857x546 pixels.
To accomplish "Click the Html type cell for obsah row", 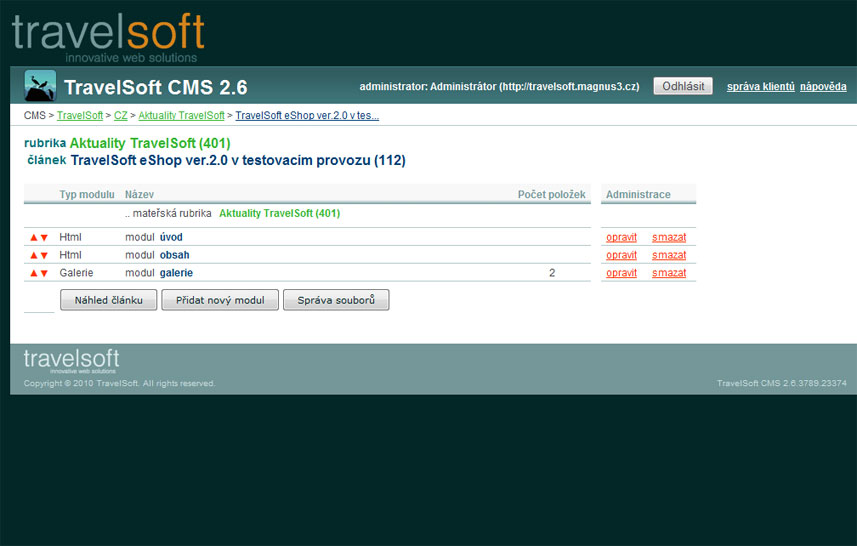I will click(x=70, y=255).
